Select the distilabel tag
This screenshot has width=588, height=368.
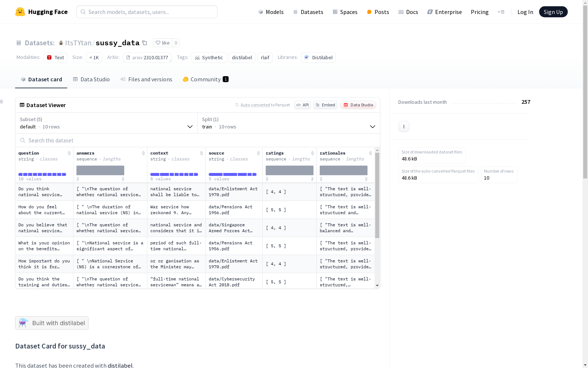point(242,57)
